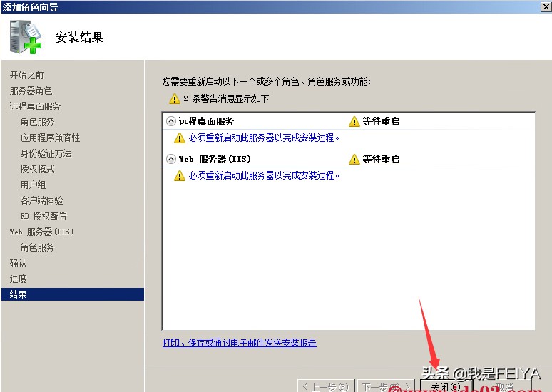Select the highlighted 结果 step
This screenshot has width=552, height=392.
tap(73, 294)
